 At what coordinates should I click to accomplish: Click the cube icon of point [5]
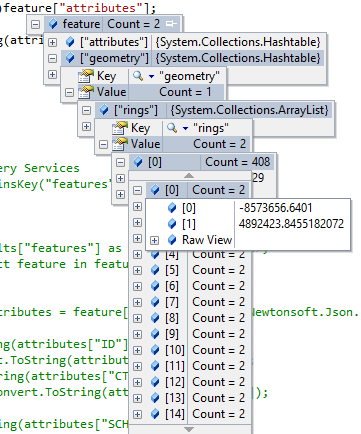coord(155,270)
